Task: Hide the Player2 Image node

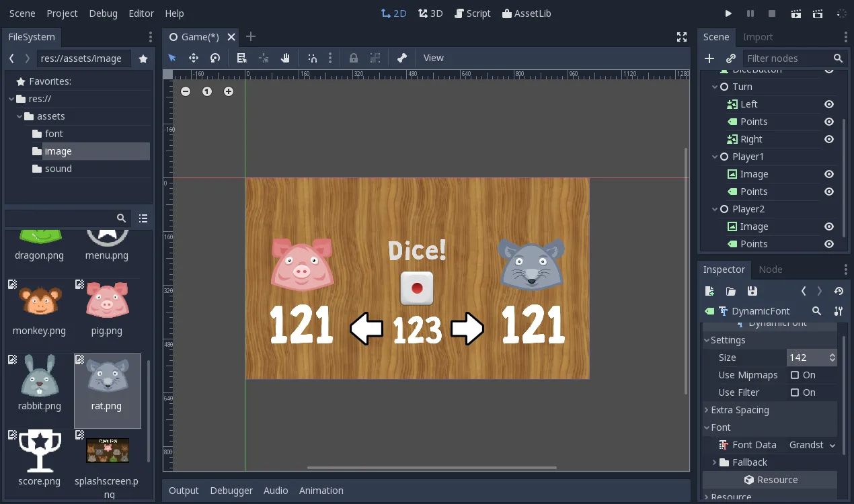Action: tap(829, 226)
